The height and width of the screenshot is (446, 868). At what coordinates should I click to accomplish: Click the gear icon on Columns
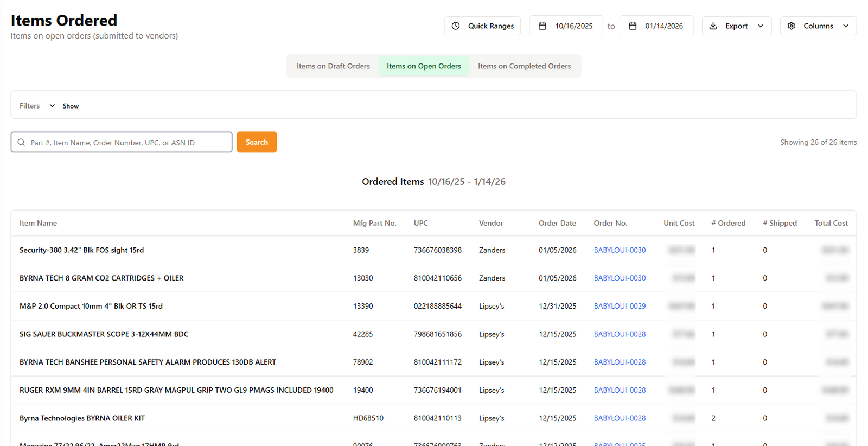tap(792, 26)
